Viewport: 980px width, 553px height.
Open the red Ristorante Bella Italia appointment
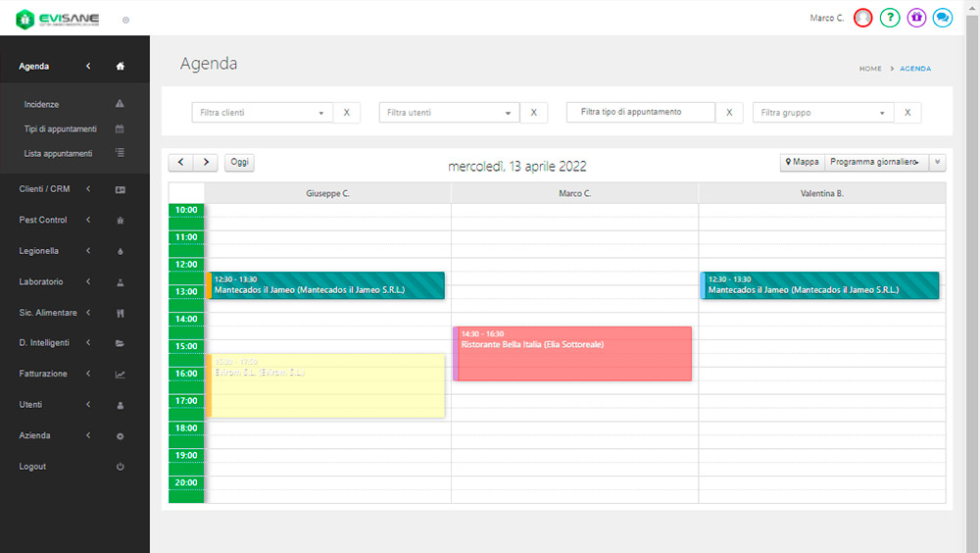(573, 354)
